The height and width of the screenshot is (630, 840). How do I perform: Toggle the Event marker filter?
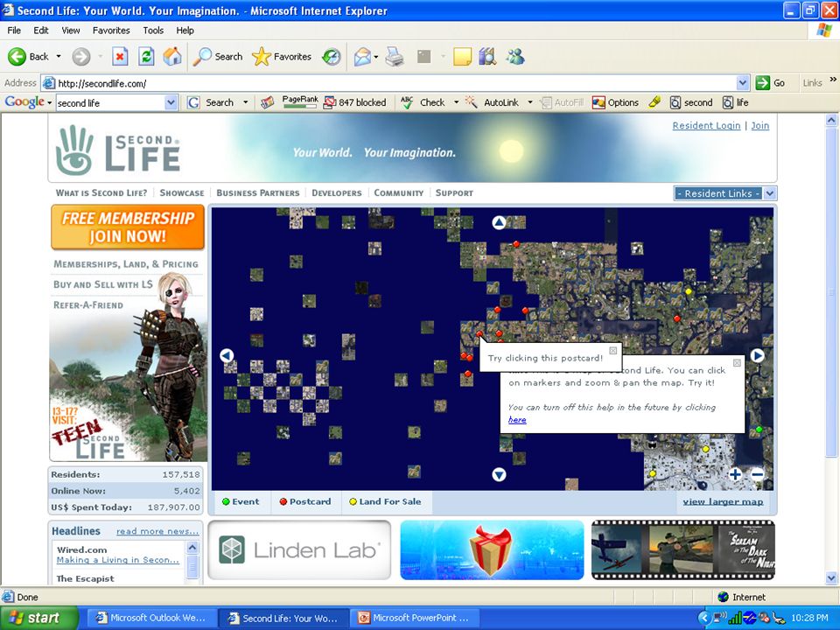point(241,502)
